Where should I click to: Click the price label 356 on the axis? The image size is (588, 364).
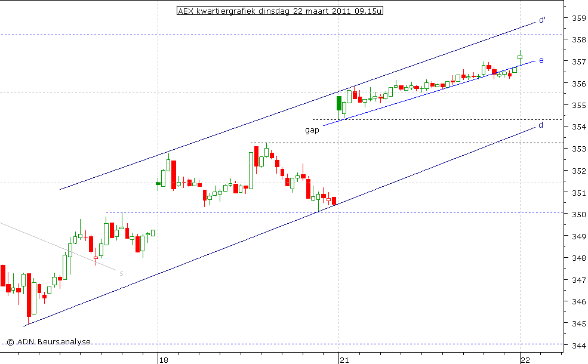[x=578, y=84]
